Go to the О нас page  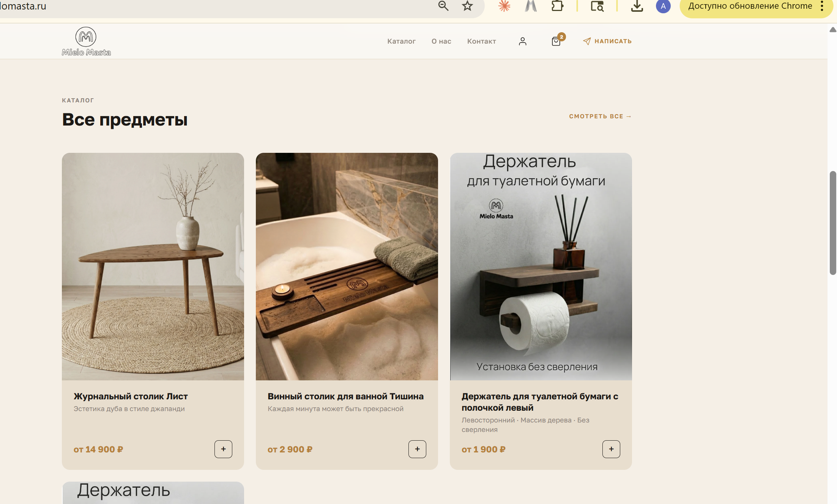441,41
